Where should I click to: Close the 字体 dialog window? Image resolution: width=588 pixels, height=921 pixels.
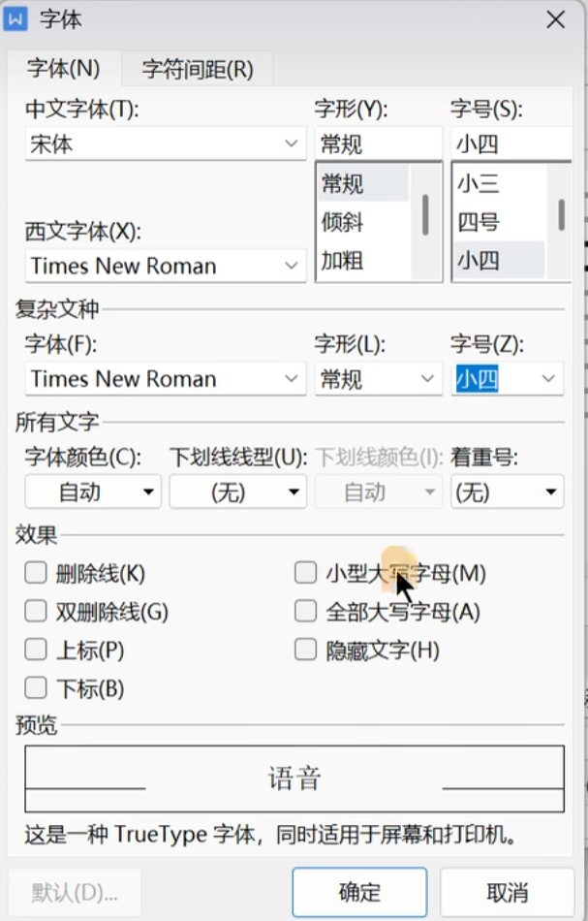[x=555, y=19]
